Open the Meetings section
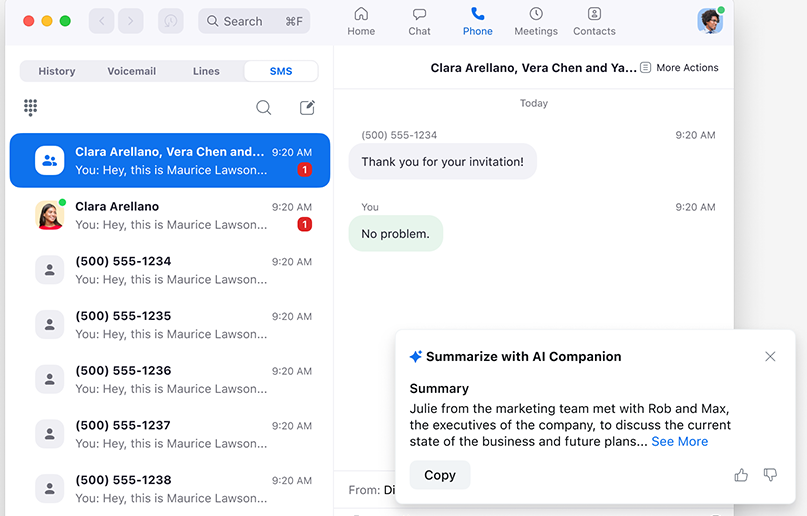Screen dimensions: 807x516 [535, 21]
